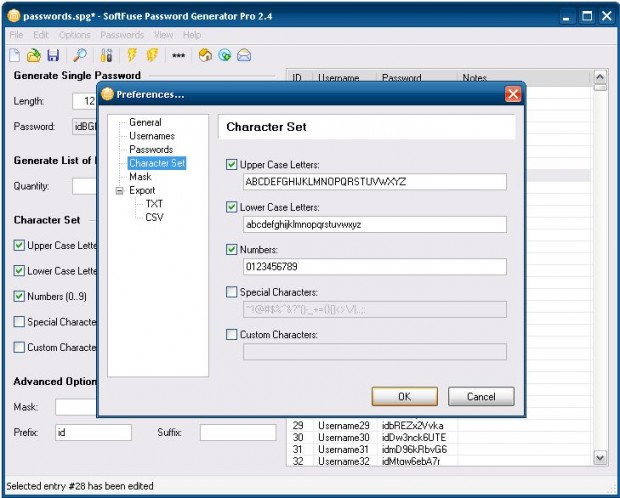The width and height of the screenshot is (620, 498).
Task: Click the Save floppy disk icon
Action: click(x=53, y=55)
